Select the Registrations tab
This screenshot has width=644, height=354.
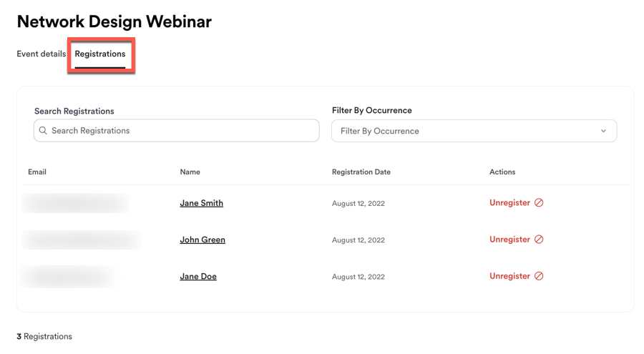click(100, 54)
